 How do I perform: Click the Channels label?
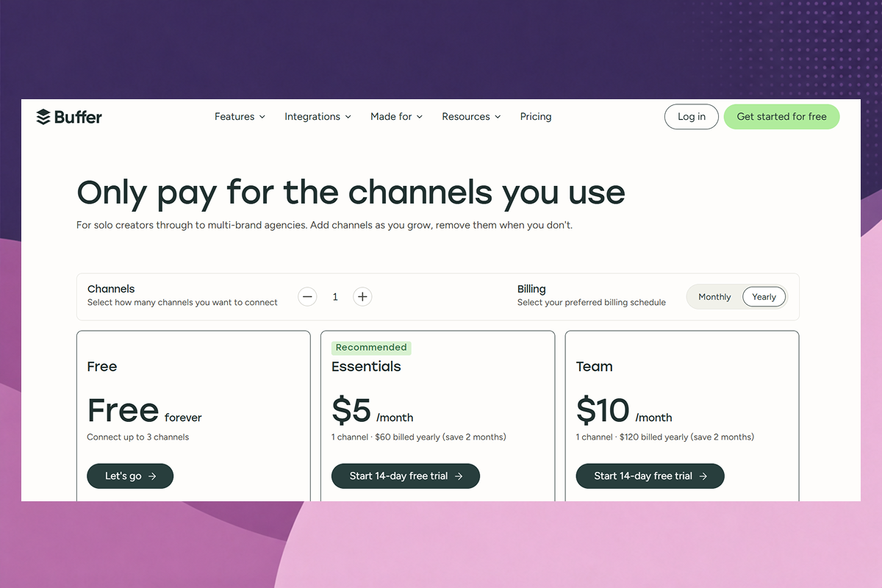coord(111,289)
